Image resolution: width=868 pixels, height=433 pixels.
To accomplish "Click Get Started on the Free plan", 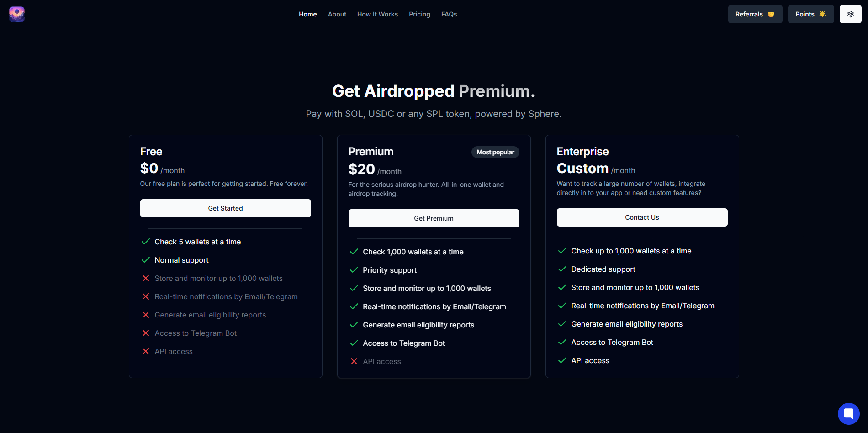I will click(225, 208).
